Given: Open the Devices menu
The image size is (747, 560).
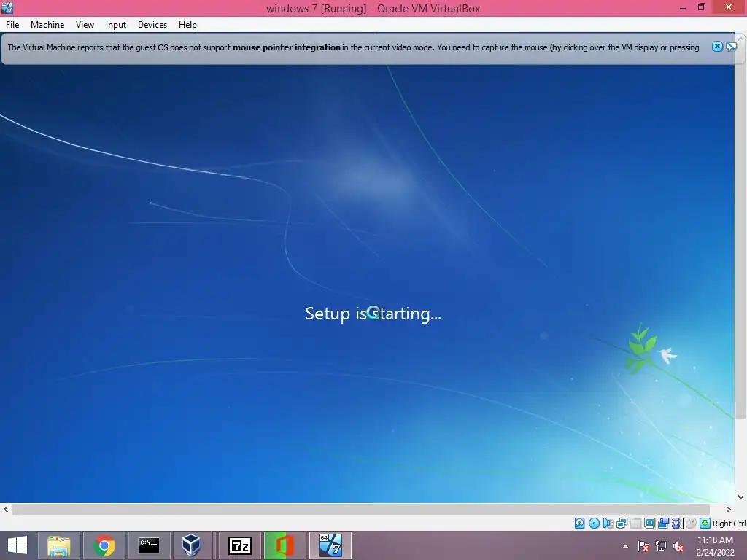Looking at the screenshot, I should (152, 25).
